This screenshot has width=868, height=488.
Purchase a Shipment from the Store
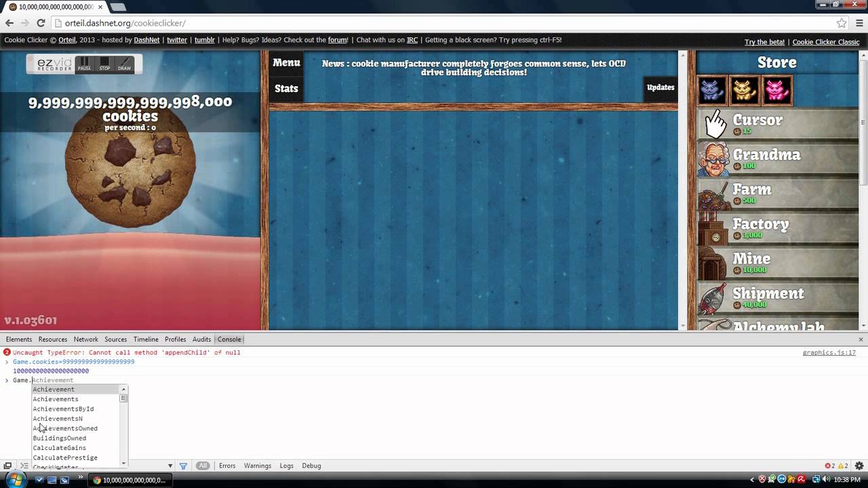778,298
